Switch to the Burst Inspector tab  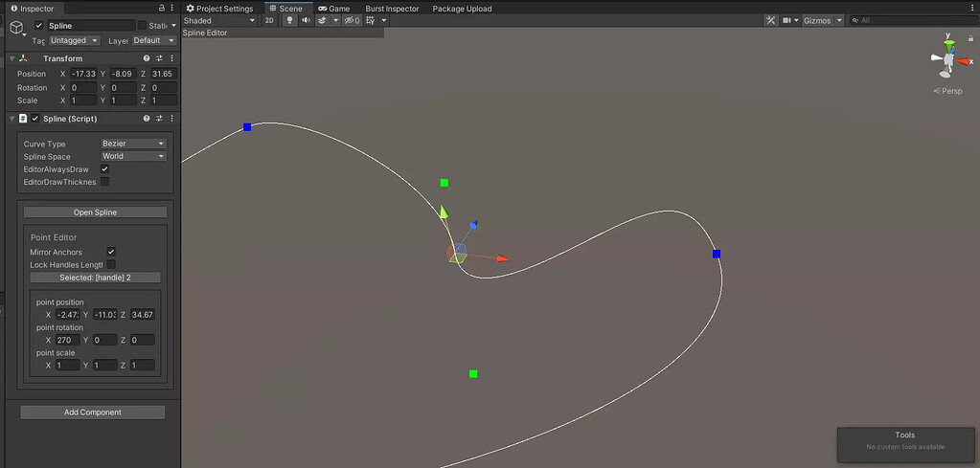tap(392, 8)
